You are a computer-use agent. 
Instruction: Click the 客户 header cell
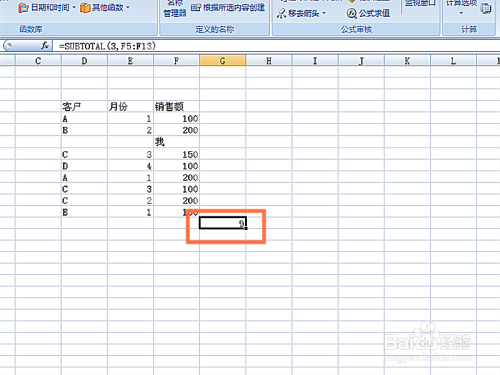(x=84, y=107)
